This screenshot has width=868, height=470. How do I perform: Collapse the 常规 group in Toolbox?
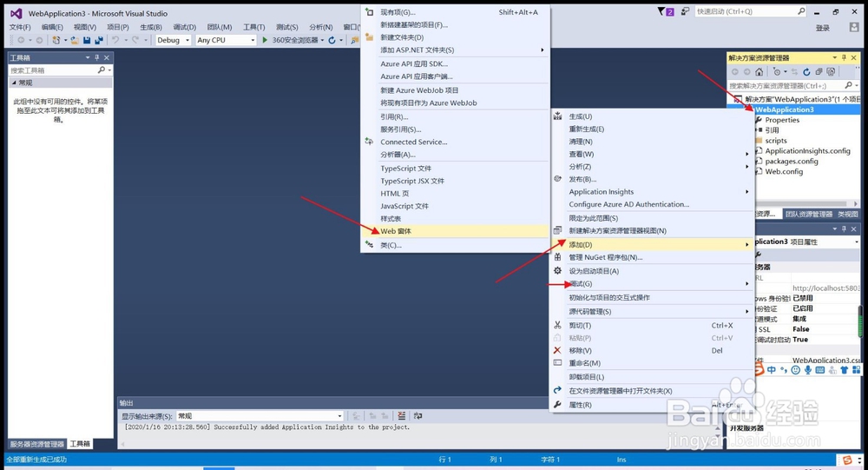(x=14, y=83)
